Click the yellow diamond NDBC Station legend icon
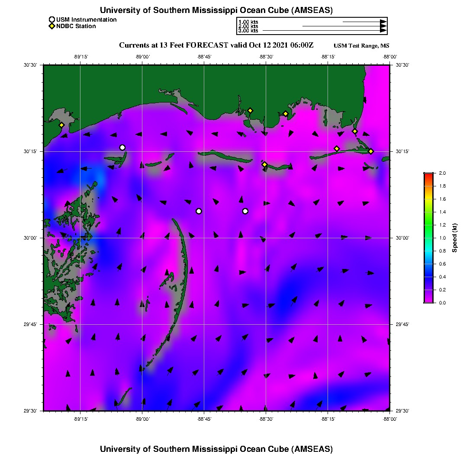 [x=52, y=26]
